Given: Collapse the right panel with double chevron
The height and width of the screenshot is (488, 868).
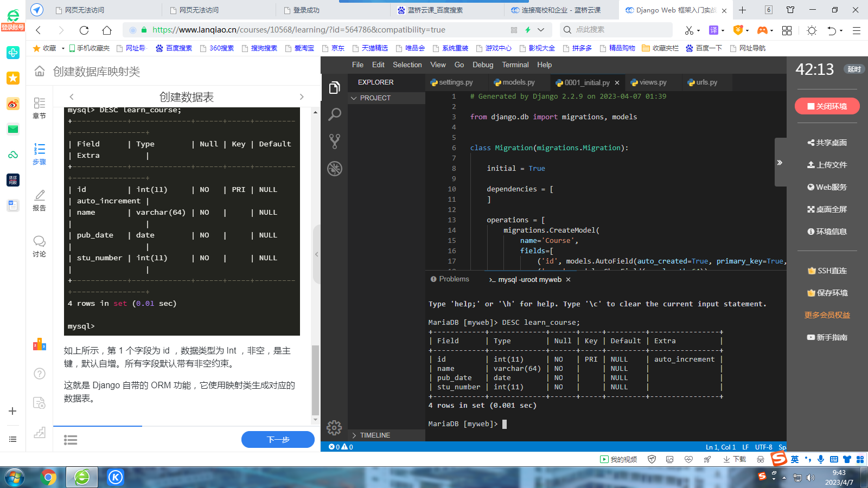Looking at the screenshot, I should pos(780,163).
